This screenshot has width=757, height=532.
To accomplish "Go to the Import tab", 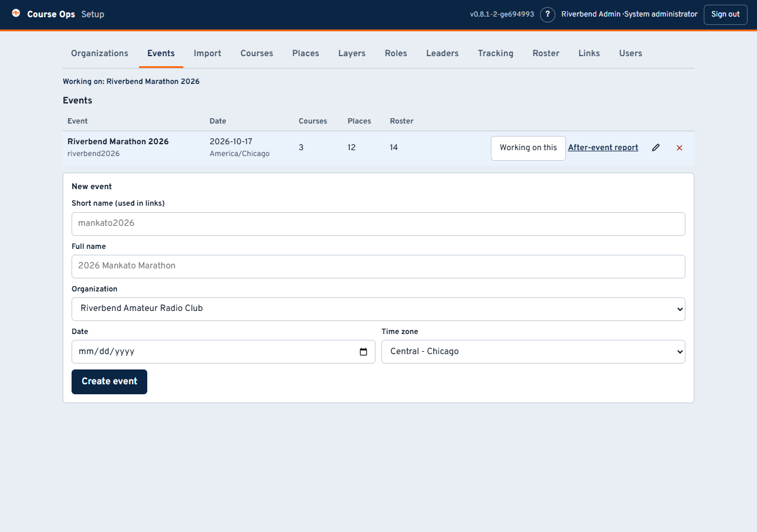I will click(208, 53).
